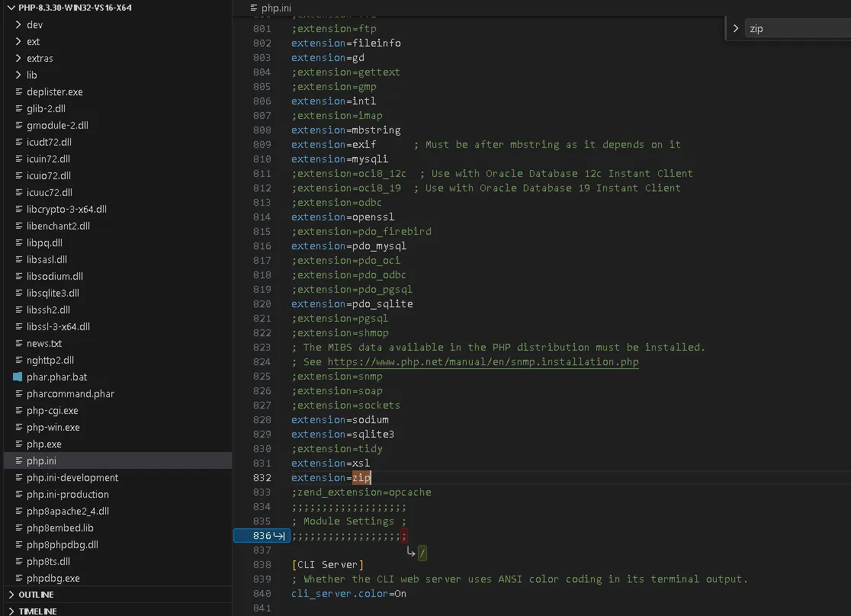The width and height of the screenshot is (851, 616).
Task: Click the php.ini tab file icon
Action: click(255, 8)
